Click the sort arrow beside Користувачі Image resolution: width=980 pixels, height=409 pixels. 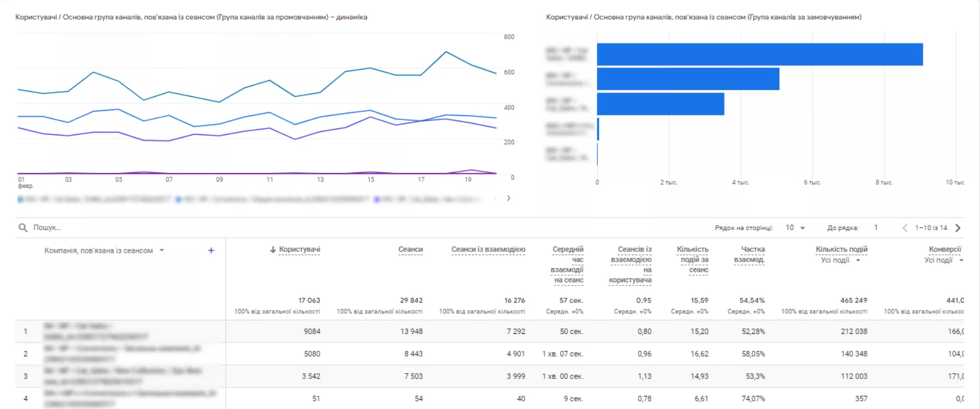click(x=273, y=250)
